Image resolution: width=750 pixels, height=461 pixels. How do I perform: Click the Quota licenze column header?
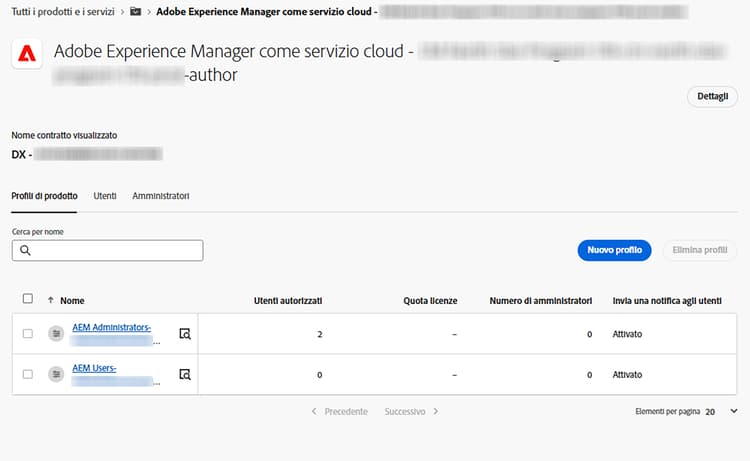[430, 301]
